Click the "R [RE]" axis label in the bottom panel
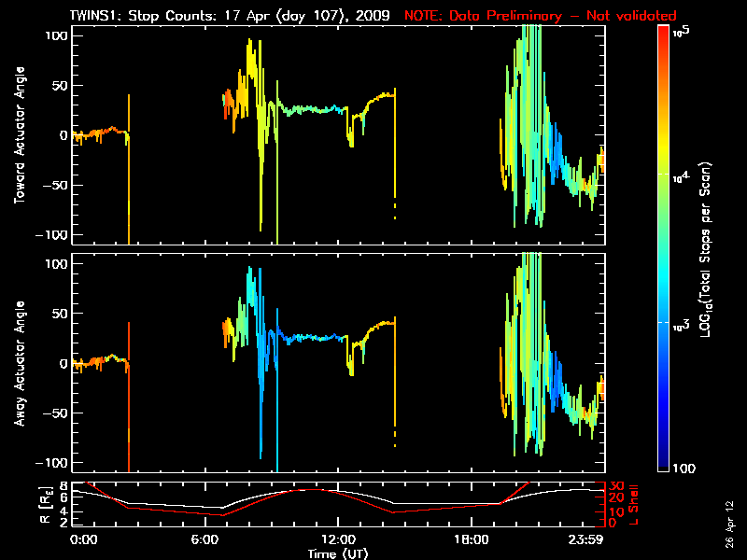 (45, 505)
